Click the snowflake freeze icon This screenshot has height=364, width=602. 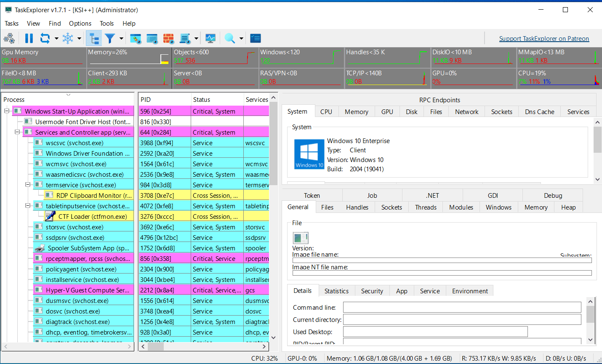tap(68, 38)
